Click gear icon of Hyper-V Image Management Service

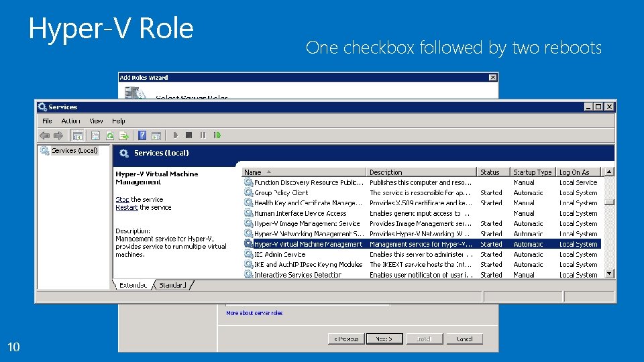[x=248, y=223]
